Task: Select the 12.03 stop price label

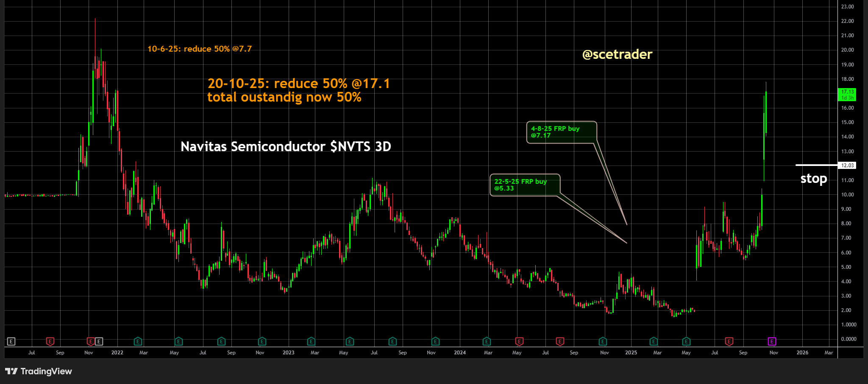Action: tap(847, 166)
